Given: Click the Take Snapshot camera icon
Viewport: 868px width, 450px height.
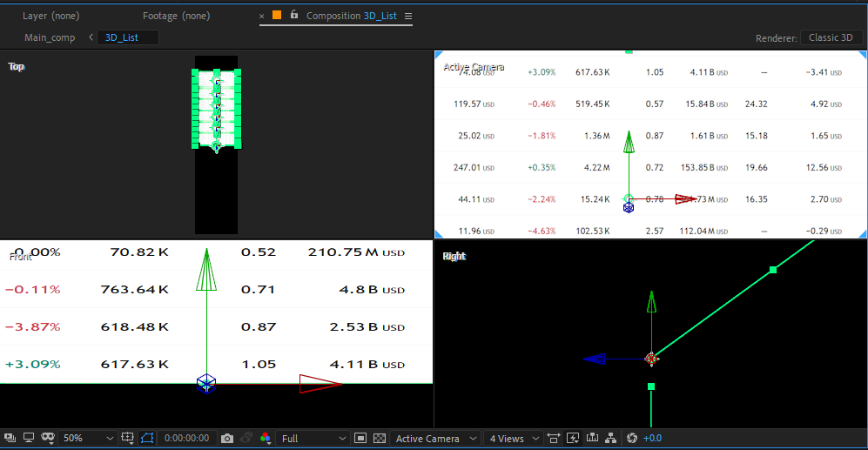Looking at the screenshot, I should point(227,439).
